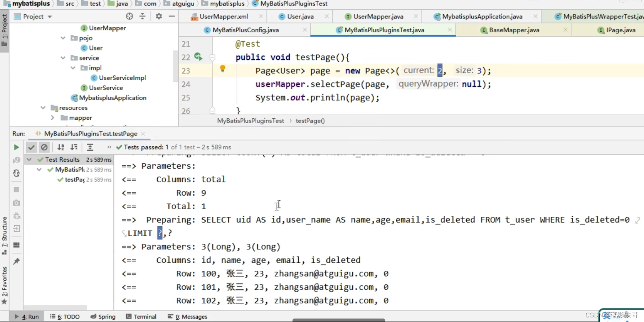Screen dimensions: 644x322
Task: Switch to MybatisplusApplication.java tab
Action: 478,17
